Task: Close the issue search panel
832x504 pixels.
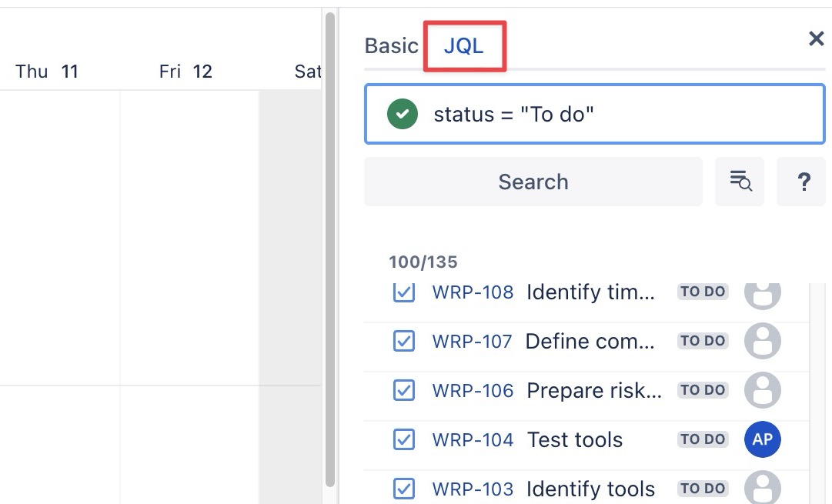Action: 816,39
